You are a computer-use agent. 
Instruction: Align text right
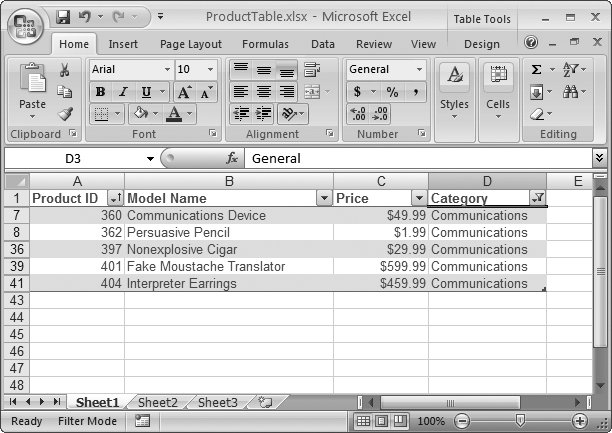coord(287,92)
